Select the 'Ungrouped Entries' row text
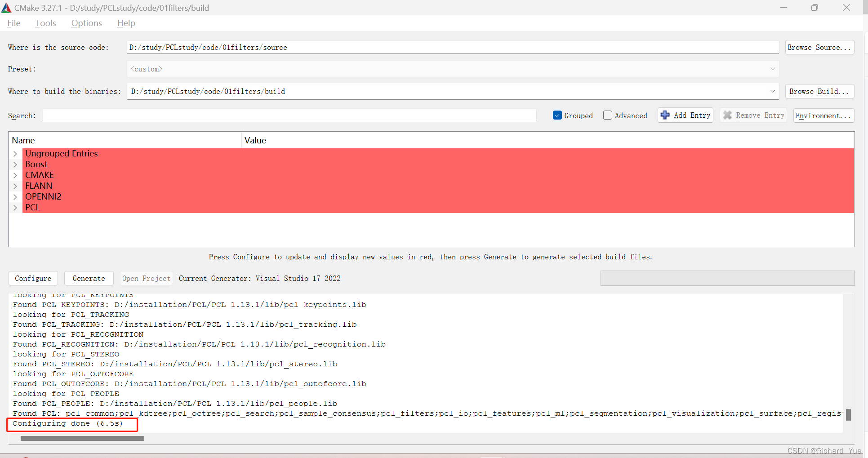This screenshot has width=868, height=458. click(x=61, y=154)
